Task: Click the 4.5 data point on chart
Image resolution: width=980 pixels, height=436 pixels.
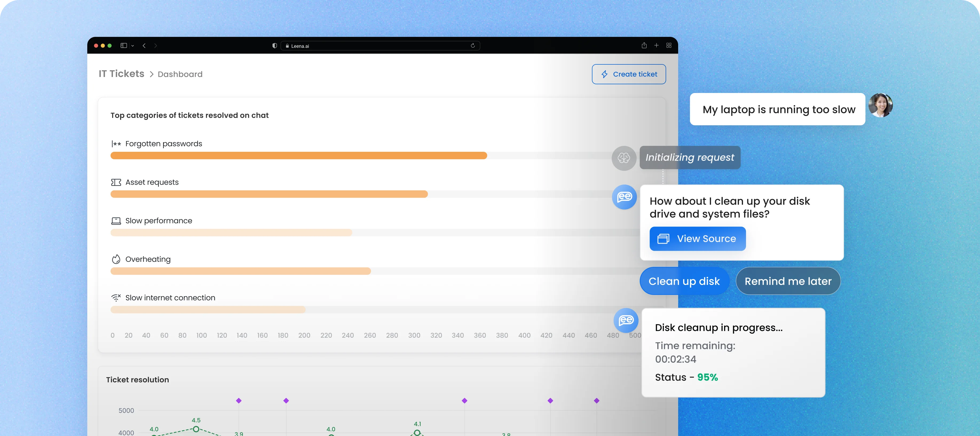Action: pos(196,429)
